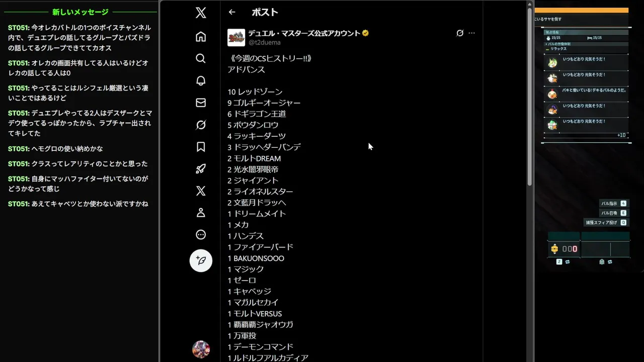Click the 捕獲スフィア投げ prompt in game overlay

click(x=606, y=222)
